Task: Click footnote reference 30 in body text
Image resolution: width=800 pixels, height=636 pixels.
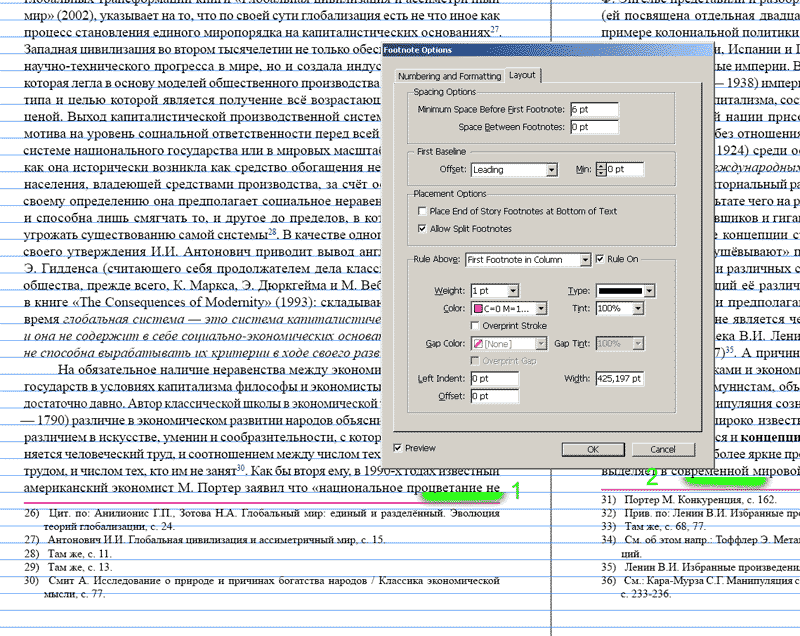Action: (x=241, y=468)
